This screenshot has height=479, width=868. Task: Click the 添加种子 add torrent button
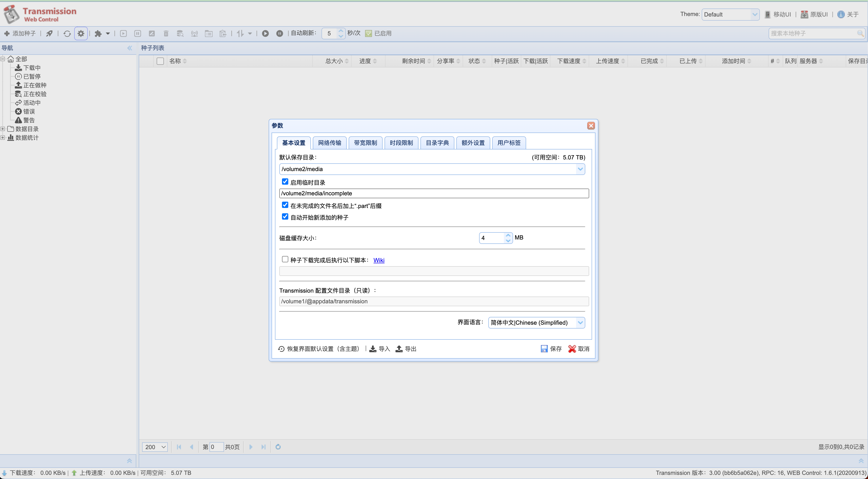tap(20, 33)
